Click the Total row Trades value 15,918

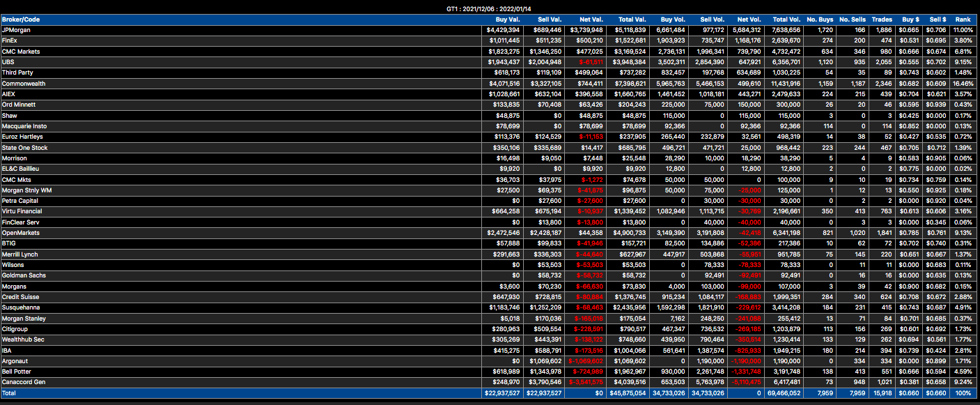click(x=881, y=394)
